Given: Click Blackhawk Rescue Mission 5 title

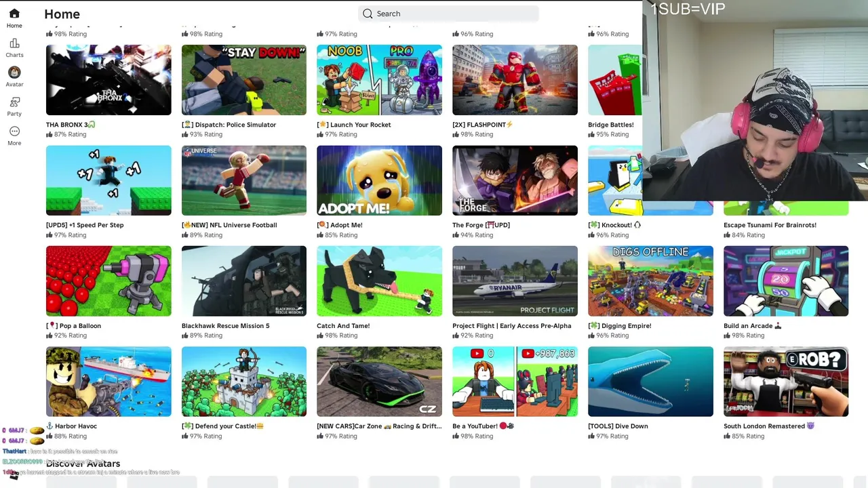Looking at the screenshot, I should pyautogui.click(x=225, y=326).
